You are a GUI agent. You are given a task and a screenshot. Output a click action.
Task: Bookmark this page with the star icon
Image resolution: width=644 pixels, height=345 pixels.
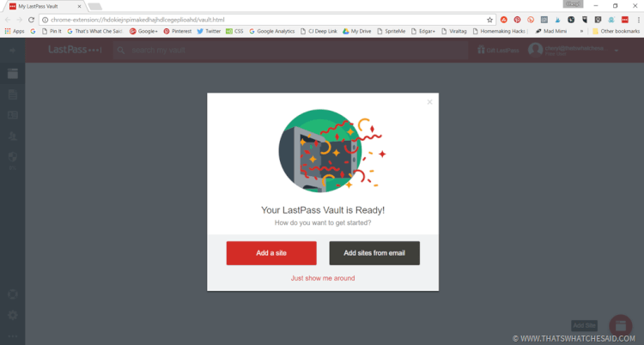point(489,20)
